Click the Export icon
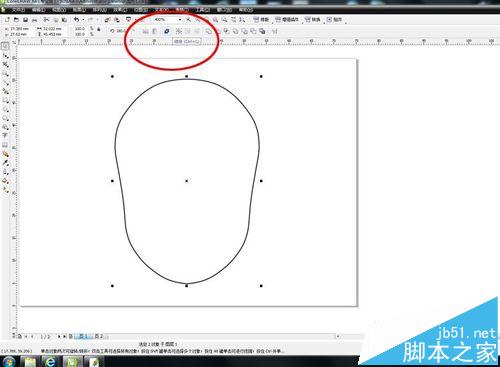Screen dimensions: 500x367 pos(117,20)
